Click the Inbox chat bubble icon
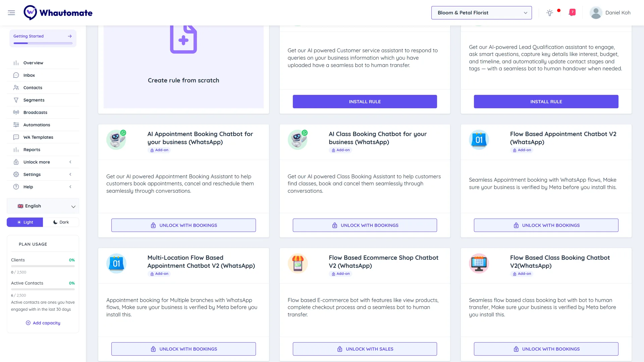Image resolution: width=644 pixels, height=362 pixels. (x=16, y=75)
